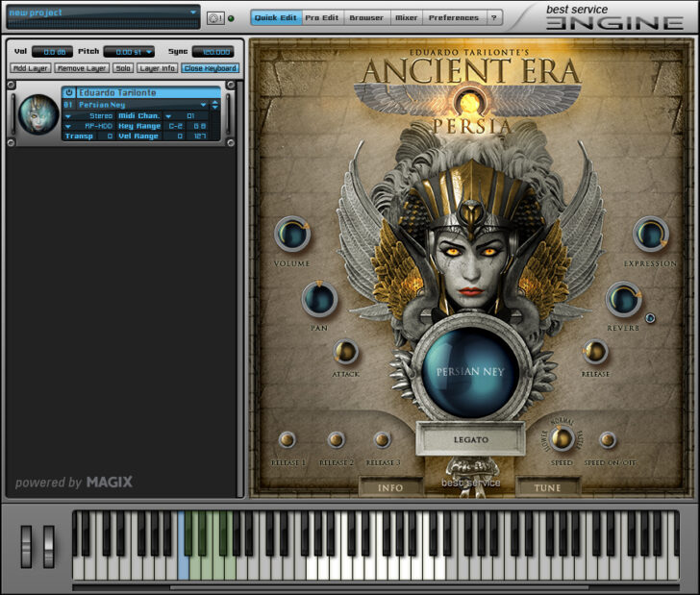Switch to the Pro Edit tab
The width and height of the screenshot is (700, 595).
coord(321,17)
